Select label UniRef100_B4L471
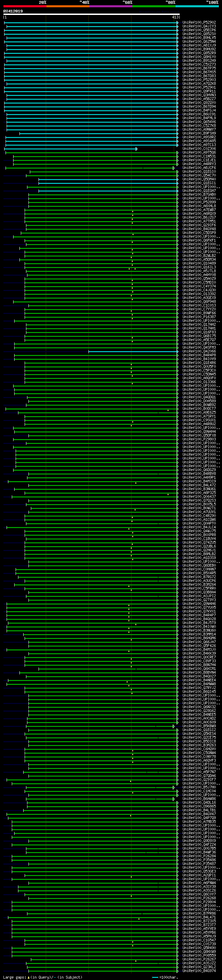222x980 pixels. coord(199,917)
